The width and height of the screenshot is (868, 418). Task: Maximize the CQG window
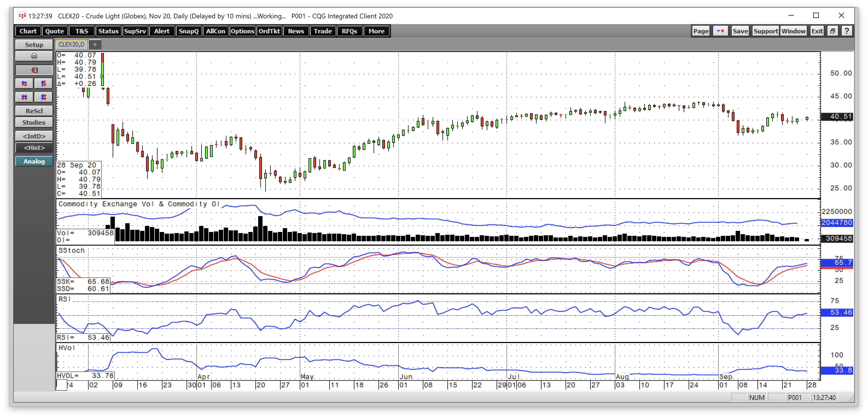pyautogui.click(x=816, y=16)
